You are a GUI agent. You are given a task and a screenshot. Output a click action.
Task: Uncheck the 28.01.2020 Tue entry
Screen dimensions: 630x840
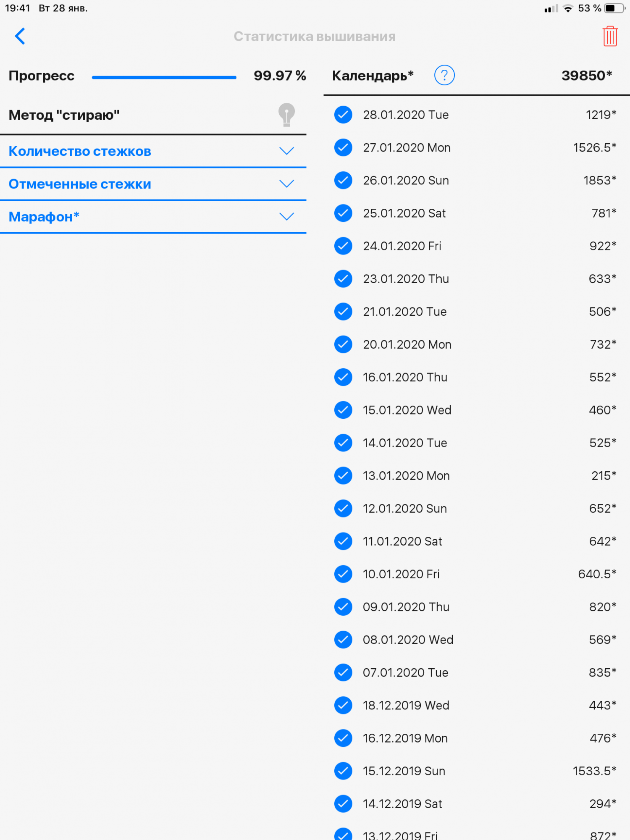(x=343, y=115)
